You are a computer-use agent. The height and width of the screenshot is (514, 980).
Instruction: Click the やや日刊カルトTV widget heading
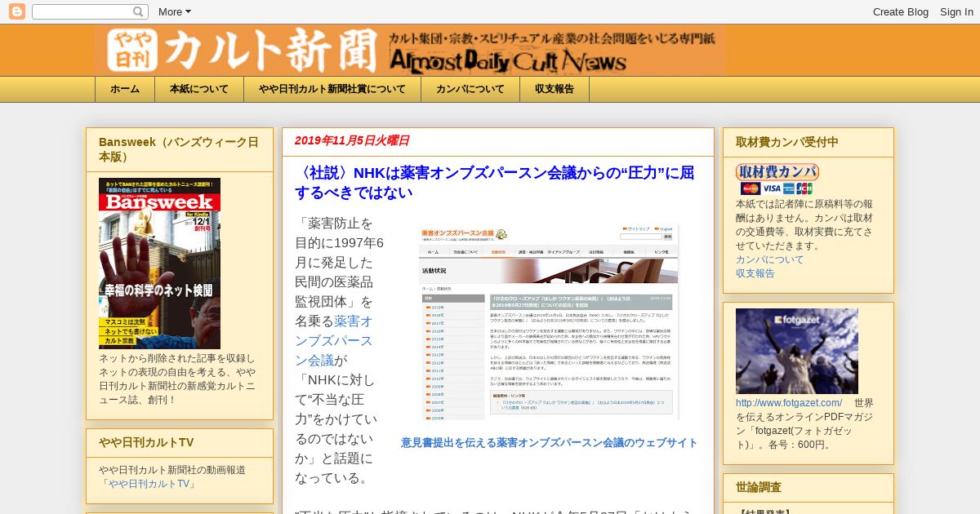[146, 442]
